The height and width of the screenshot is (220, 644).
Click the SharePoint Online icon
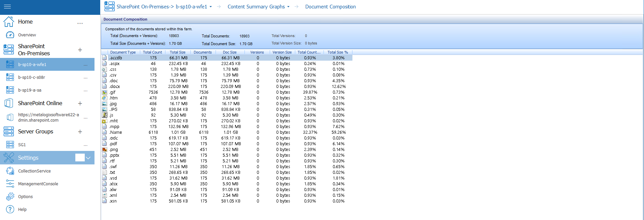[x=9, y=103]
